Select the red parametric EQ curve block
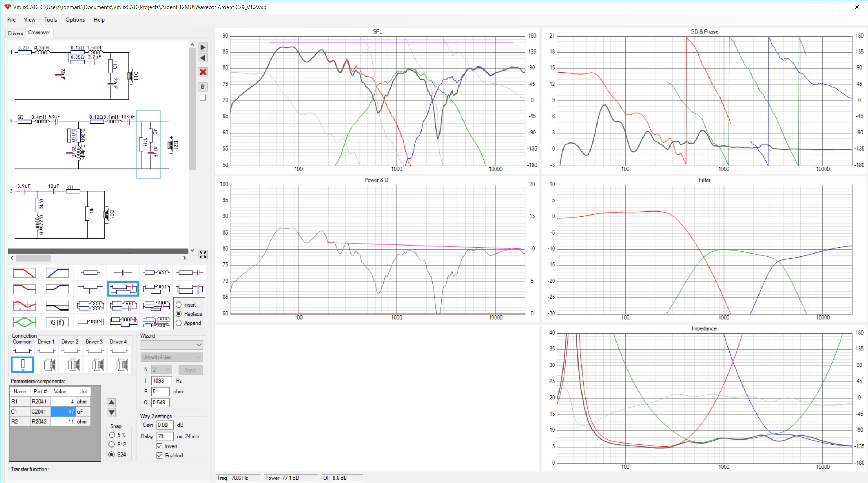The width and height of the screenshot is (868, 483). coord(24,305)
